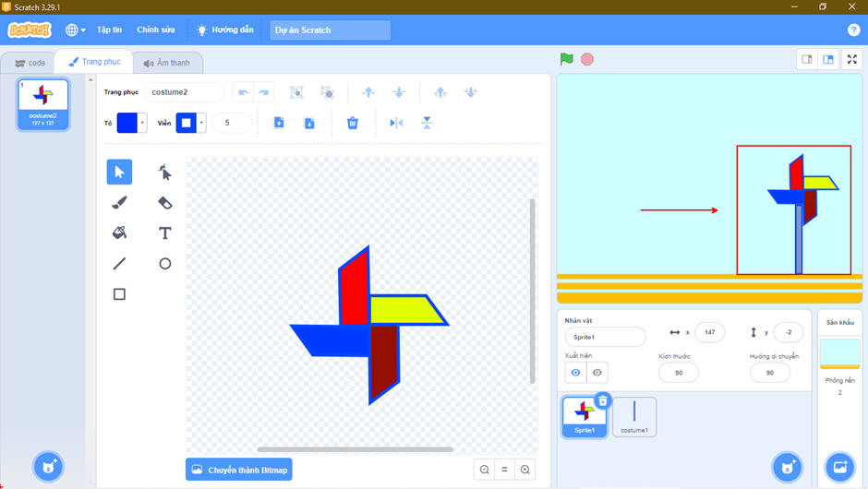Screen dimensions: 868x489
Task: Hide the sprite with crossed-eye icon
Action: pos(597,372)
